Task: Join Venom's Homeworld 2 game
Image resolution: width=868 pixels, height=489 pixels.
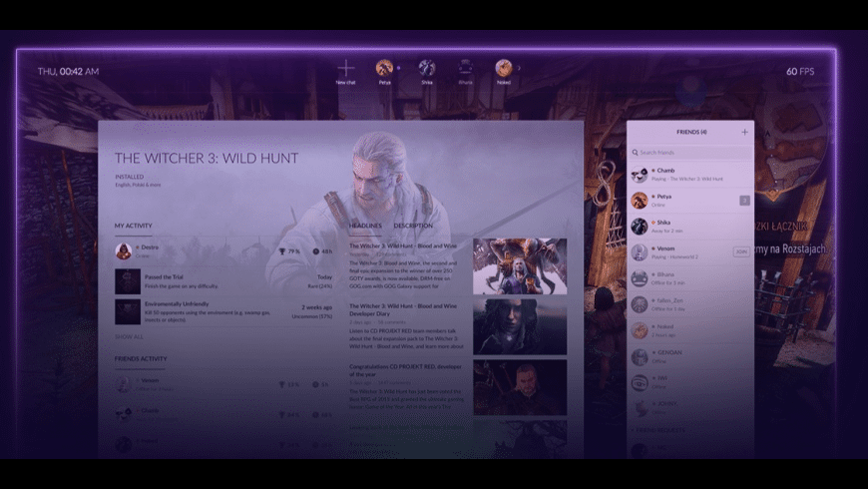Action: tap(741, 251)
